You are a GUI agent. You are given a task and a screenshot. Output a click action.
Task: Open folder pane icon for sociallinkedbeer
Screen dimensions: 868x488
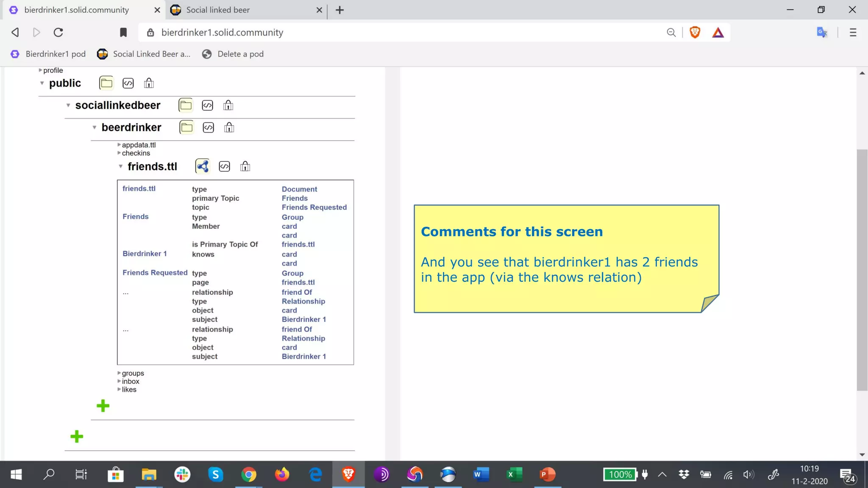(186, 105)
